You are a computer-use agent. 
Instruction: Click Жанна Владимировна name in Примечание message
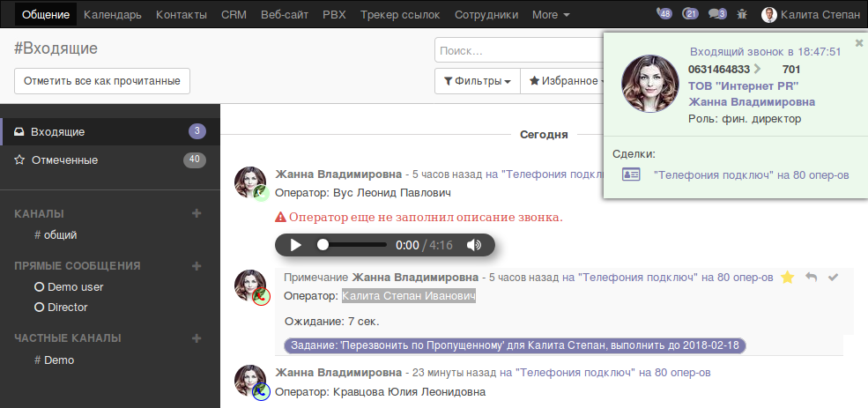415,278
